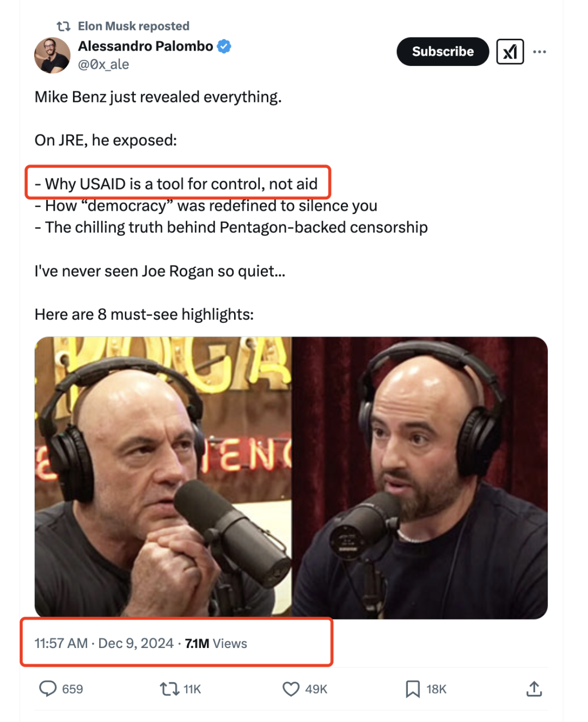
Task: Open the Alessandro Palombo display name link
Action: click(x=145, y=46)
